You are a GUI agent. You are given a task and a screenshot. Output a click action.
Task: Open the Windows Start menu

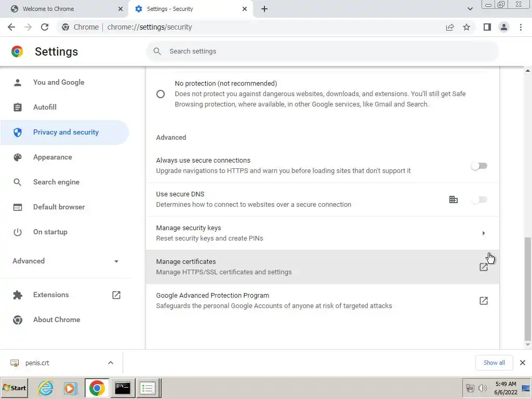pos(14,388)
